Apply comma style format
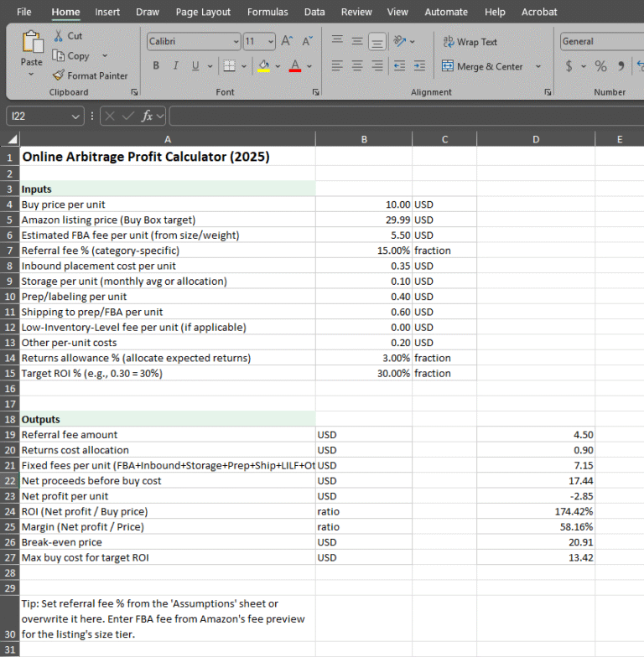The height and width of the screenshot is (657, 644). tap(621, 65)
